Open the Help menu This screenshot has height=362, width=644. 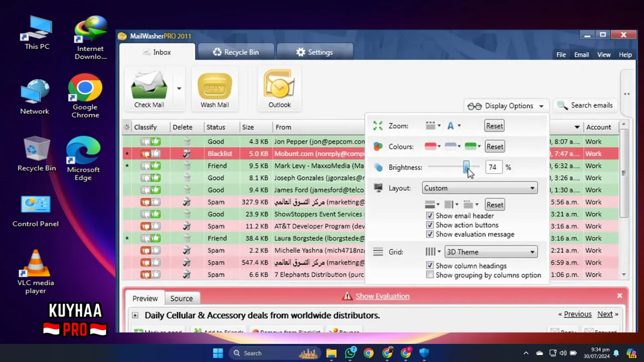pos(625,55)
